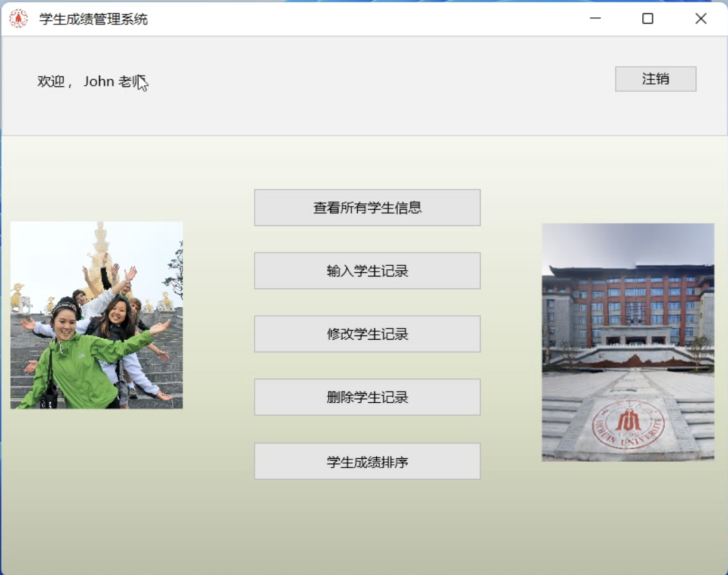The height and width of the screenshot is (575, 728).
Task: Select 修改学生记录 to edit records
Action: (x=367, y=334)
